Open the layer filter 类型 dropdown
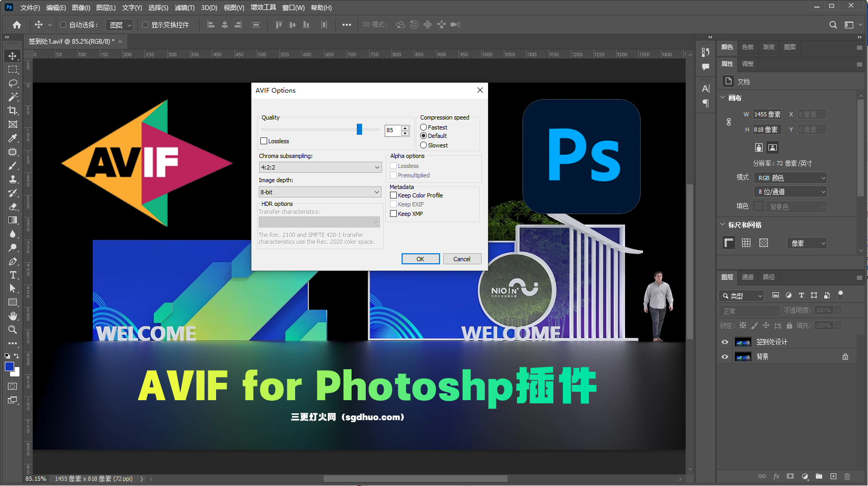Screen dimensions: 868x486 click(x=741, y=296)
